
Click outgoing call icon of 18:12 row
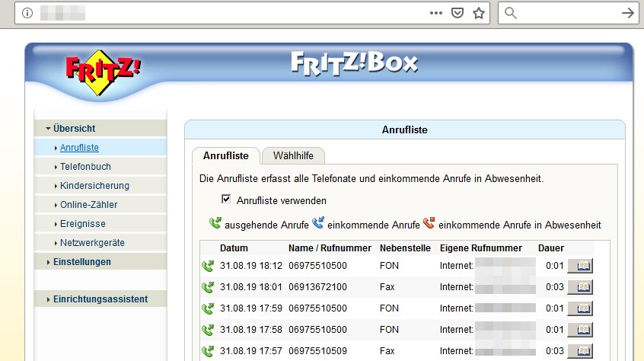tap(209, 266)
